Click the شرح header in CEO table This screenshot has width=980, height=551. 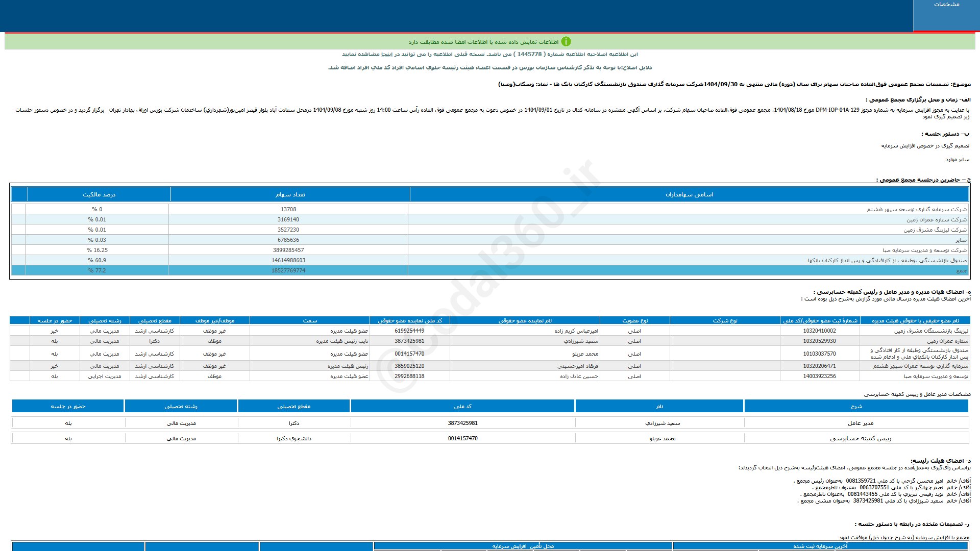[856, 406]
